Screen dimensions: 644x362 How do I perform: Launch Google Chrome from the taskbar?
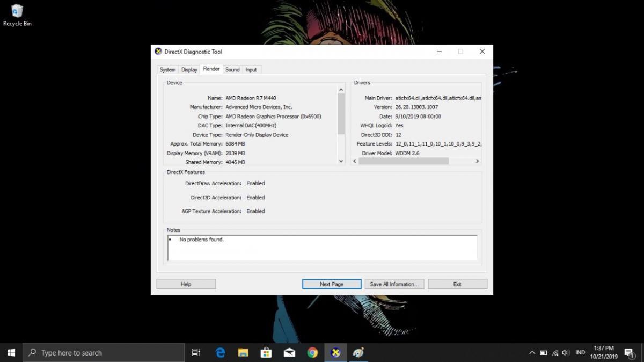(312, 352)
